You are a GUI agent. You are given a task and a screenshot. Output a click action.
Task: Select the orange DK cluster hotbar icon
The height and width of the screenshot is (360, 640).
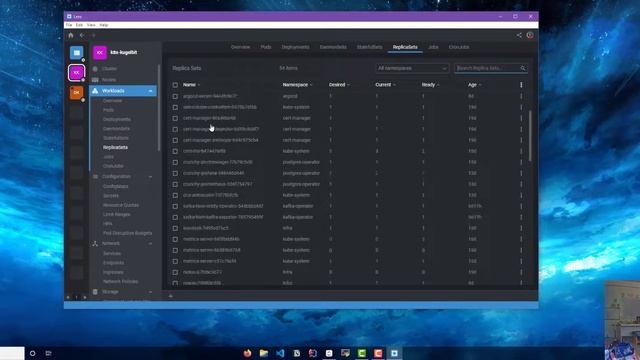point(76,93)
